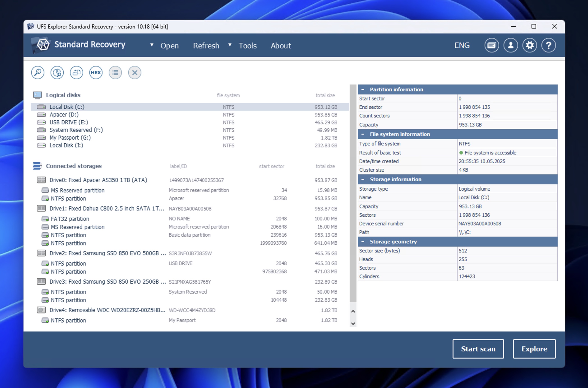Select NTFS partition at sector 975802368
The image size is (588, 388).
[x=190, y=272]
